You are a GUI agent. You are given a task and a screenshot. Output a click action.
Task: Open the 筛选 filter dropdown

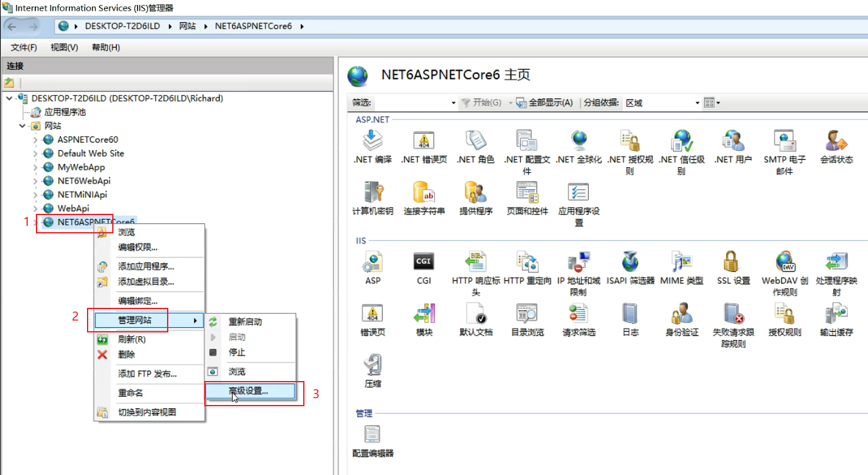[x=453, y=103]
